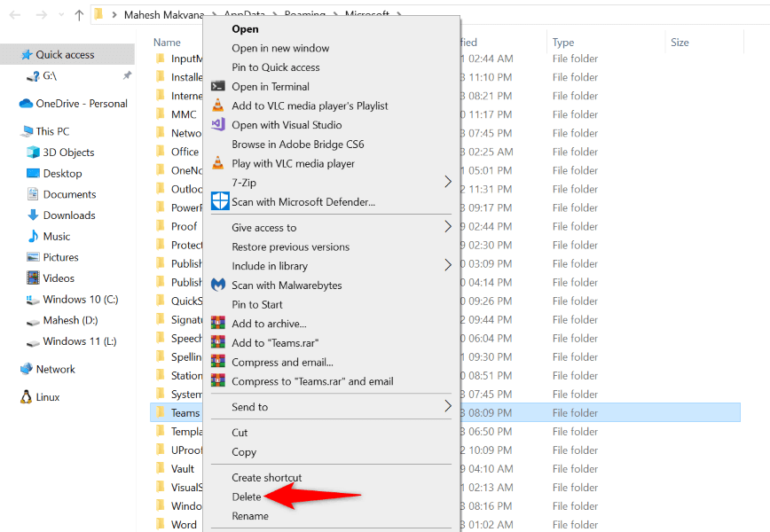Click the Malwarebytes icon in context menu
770x532 pixels.
pos(218,286)
